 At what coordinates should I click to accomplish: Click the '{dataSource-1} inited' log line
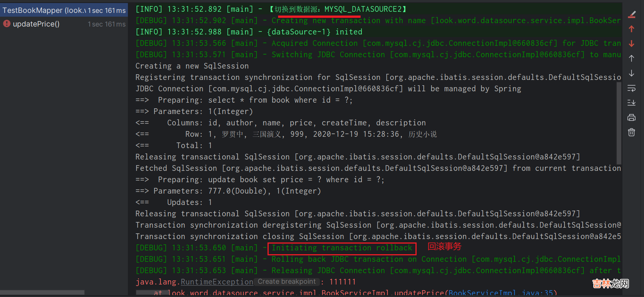pyautogui.click(x=249, y=32)
